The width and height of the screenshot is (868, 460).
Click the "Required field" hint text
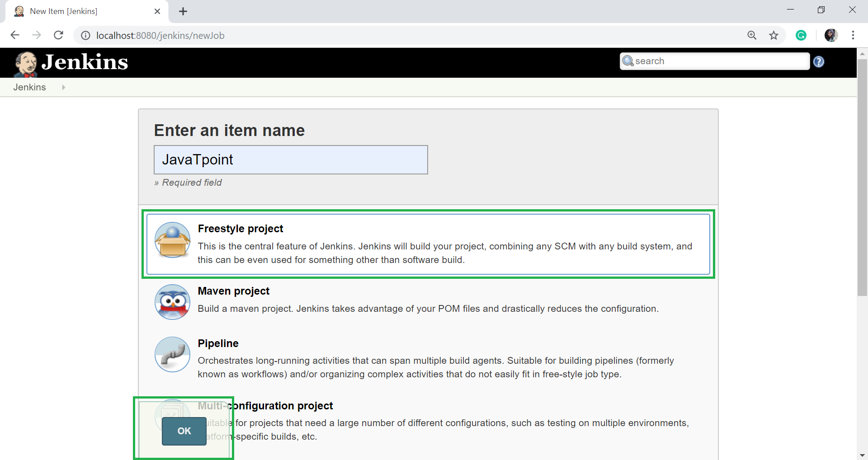tap(192, 183)
